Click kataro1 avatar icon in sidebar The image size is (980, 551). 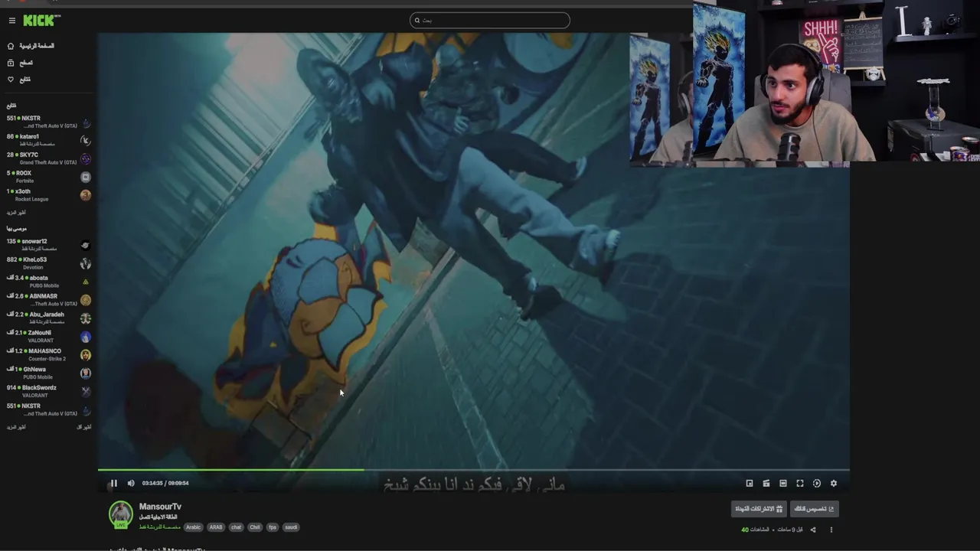[86, 141]
